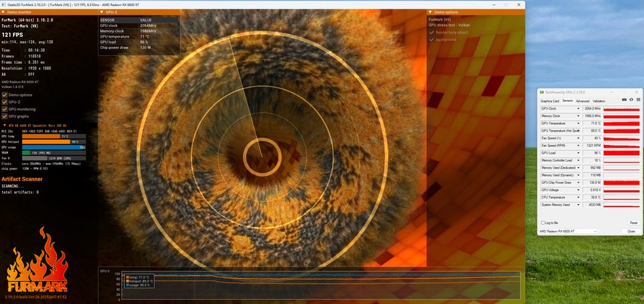Collapse the XFX RX 6600 XT Speedster section

point(4,125)
